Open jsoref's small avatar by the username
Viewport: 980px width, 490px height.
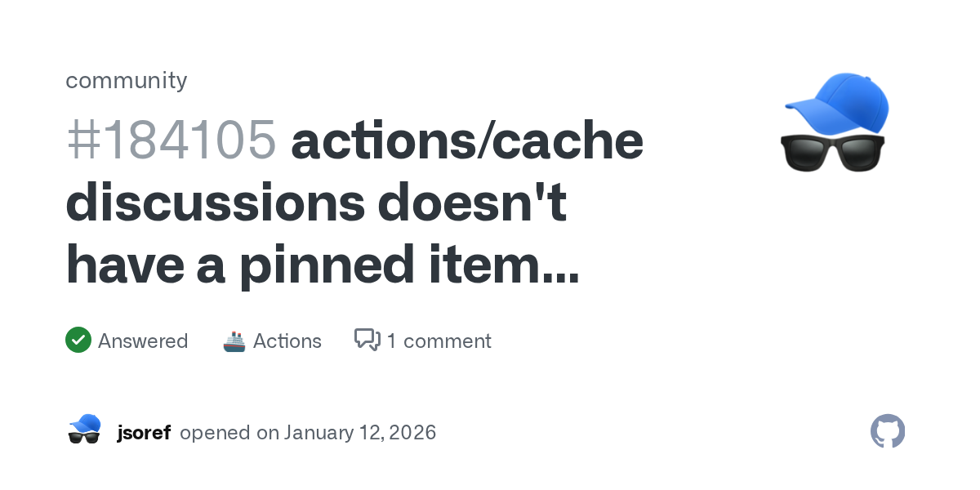[x=84, y=430]
